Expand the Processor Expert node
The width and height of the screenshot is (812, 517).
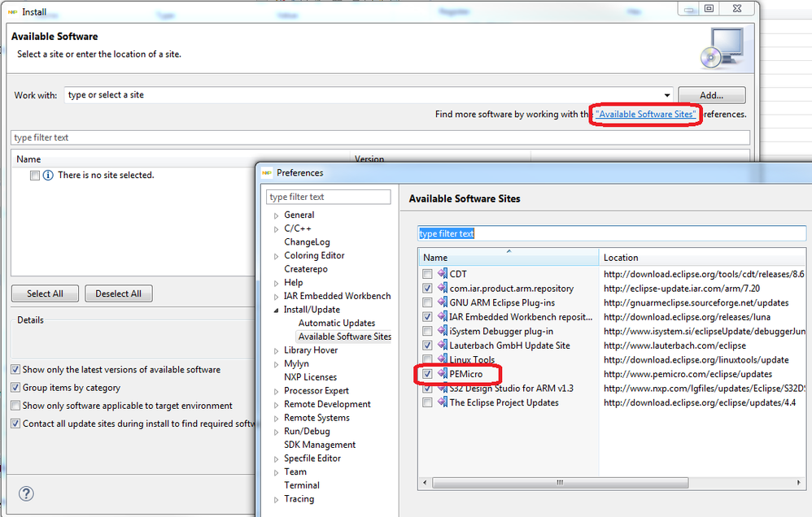pyautogui.click(x=276, y=391)
